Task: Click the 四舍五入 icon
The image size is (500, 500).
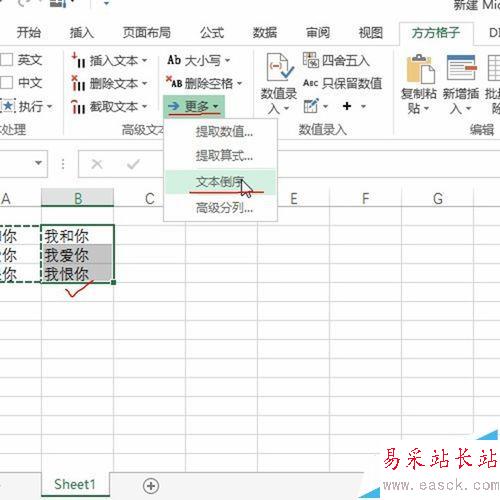Action: click(x=311, y=60)
